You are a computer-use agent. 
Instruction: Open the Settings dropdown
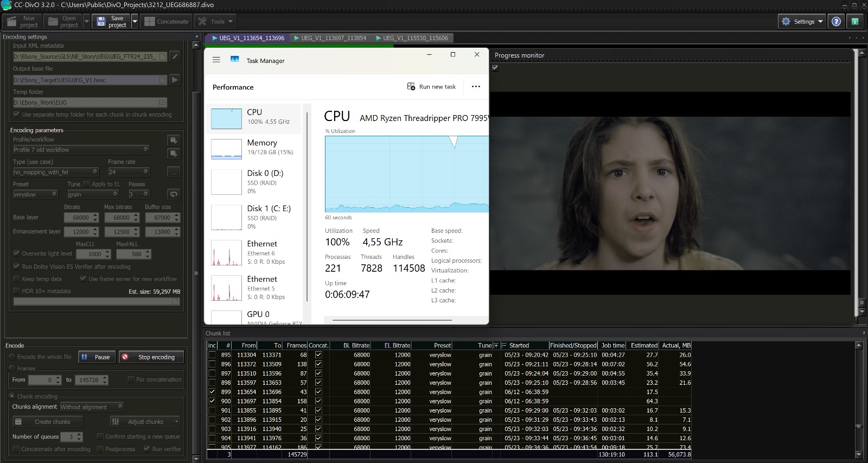[802, 22]
